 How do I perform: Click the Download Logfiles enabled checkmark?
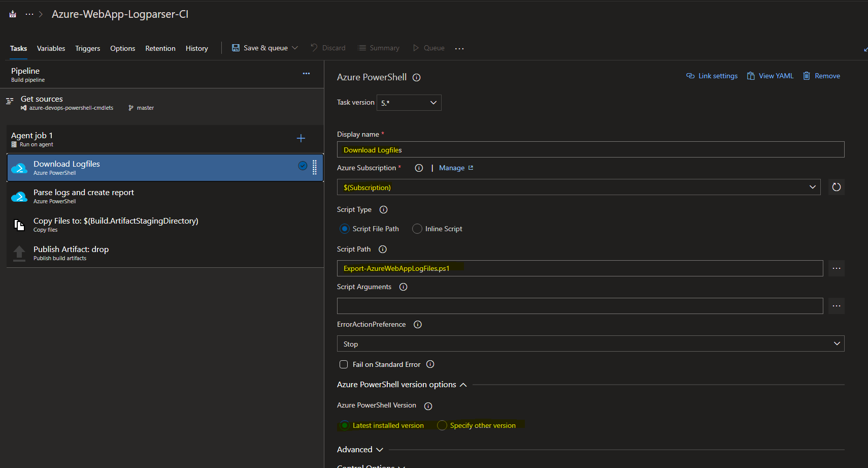pyautogui.click(x=303, y=166)
